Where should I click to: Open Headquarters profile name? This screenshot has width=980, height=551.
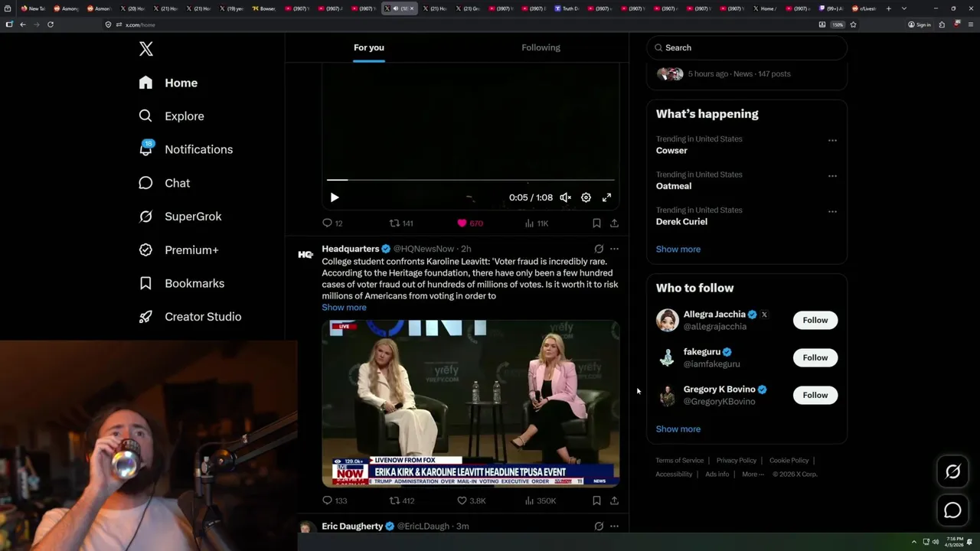click(350, 249)
